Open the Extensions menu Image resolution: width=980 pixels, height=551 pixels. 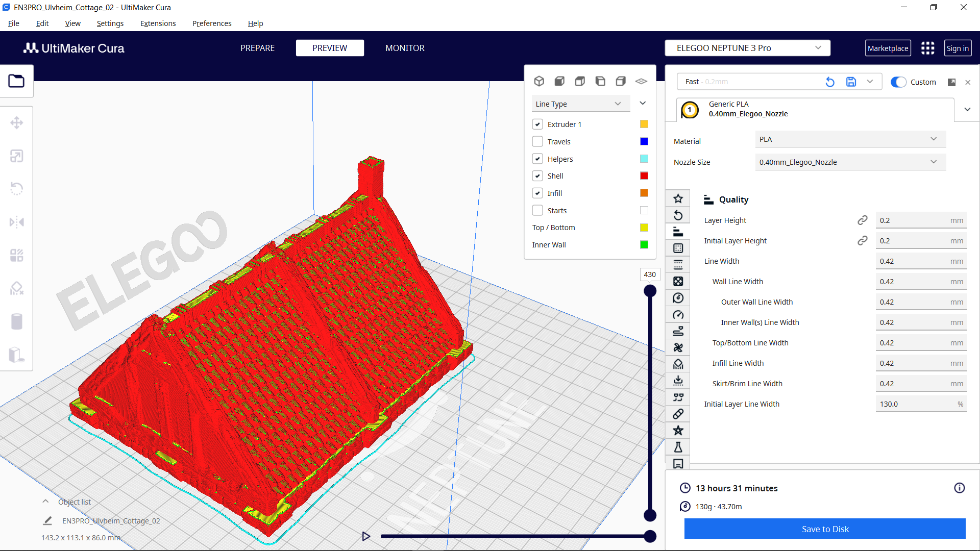158,23
